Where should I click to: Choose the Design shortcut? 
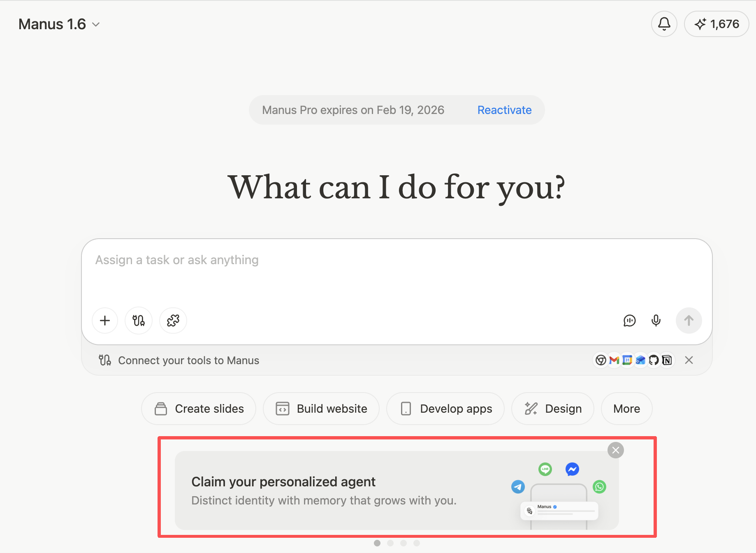tap(553, 409)
